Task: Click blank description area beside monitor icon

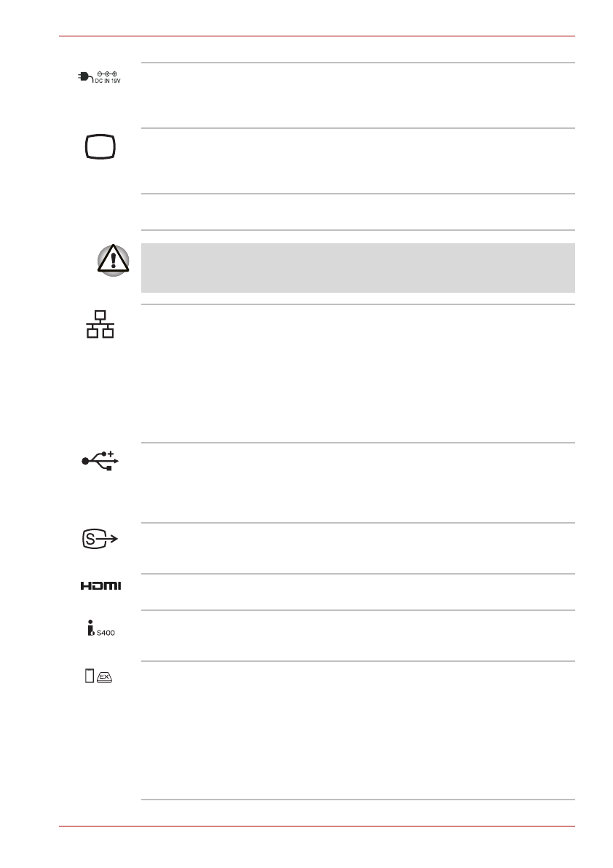Action: coord(357,160)
